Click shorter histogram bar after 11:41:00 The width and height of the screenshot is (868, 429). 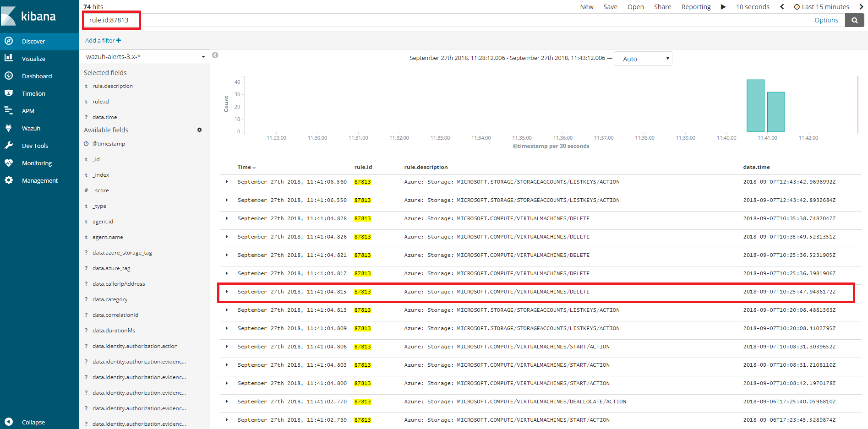point(776,112)
